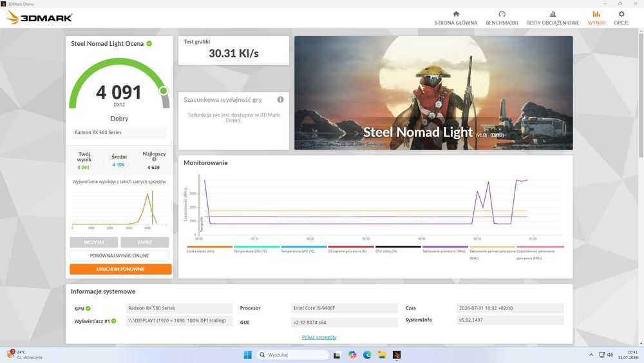
Task: Click Steel Nomad Light banner image
Action: [x=433, y=93]
